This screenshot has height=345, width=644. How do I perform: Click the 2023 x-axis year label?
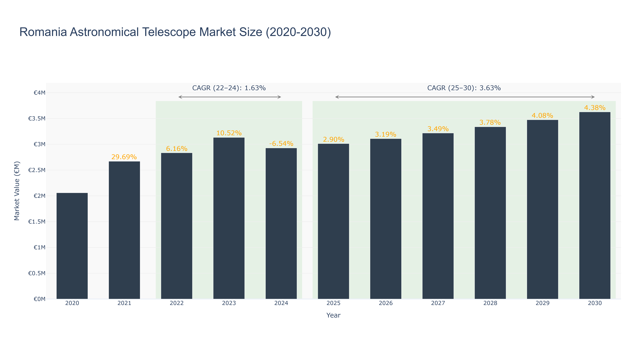pos(229,303)
